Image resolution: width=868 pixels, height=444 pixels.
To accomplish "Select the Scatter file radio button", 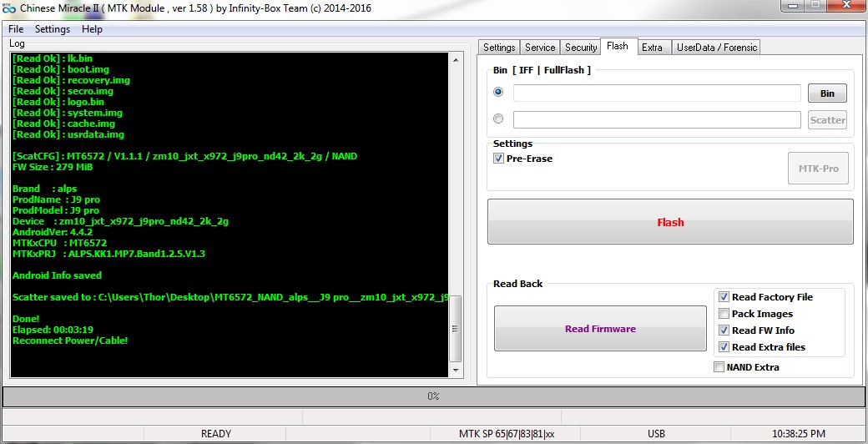I will tap(498, 119).
